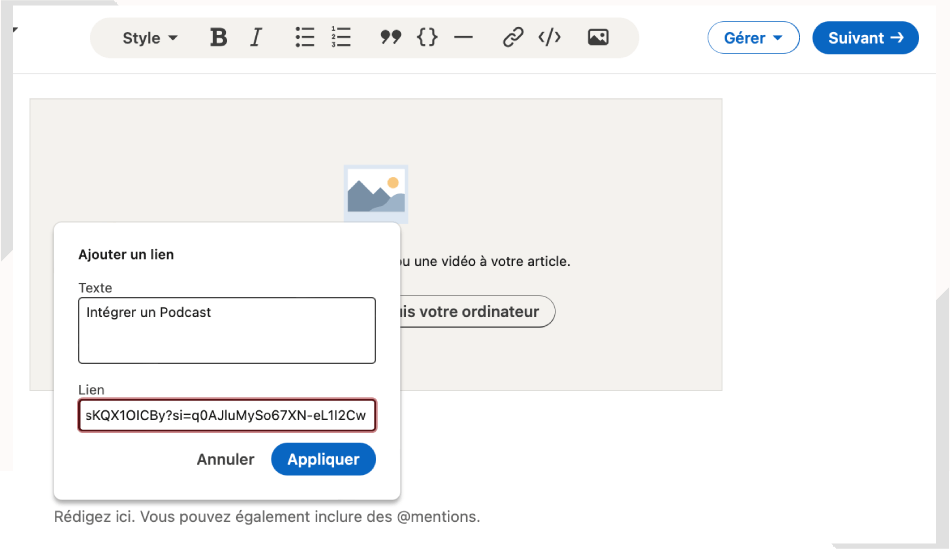Focus the Lien URL input field

click(227, 415)
